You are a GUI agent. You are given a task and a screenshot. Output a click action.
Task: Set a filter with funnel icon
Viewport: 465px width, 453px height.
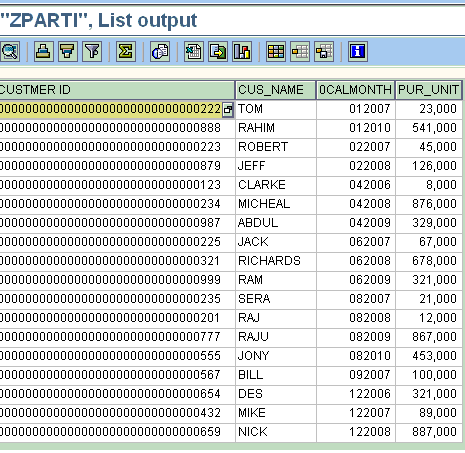coord(92,52)
